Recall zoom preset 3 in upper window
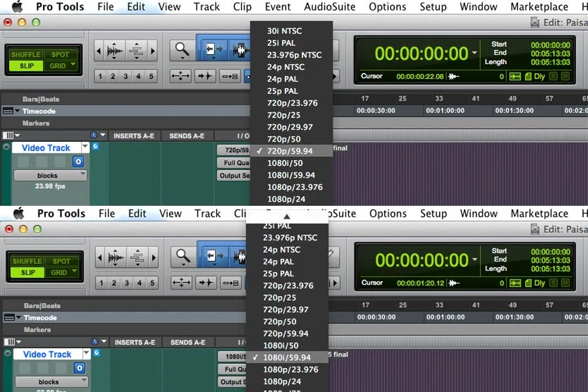The height and width of the screenshot is (392, 588). pos(125,76)
